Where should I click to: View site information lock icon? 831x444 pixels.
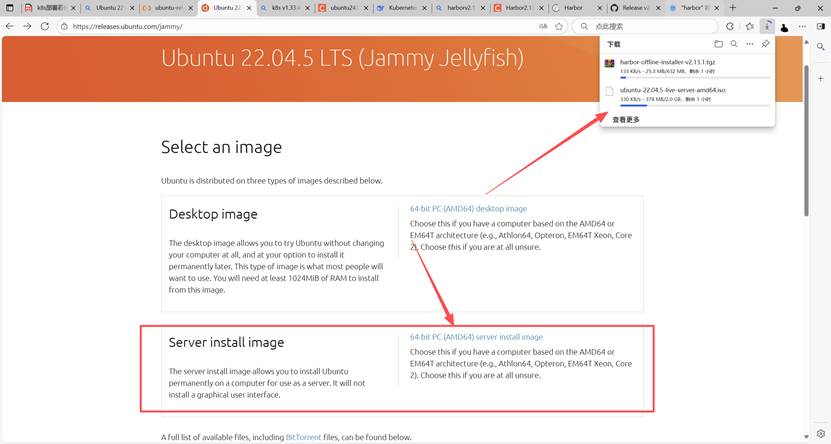click(x=64, y=26)
